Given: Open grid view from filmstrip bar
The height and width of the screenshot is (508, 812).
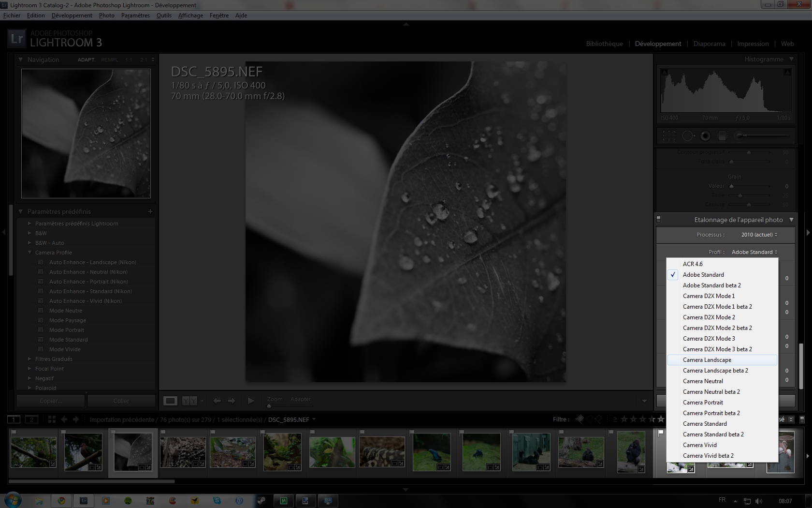Looking at the screenshot, I should click(52, 419).
